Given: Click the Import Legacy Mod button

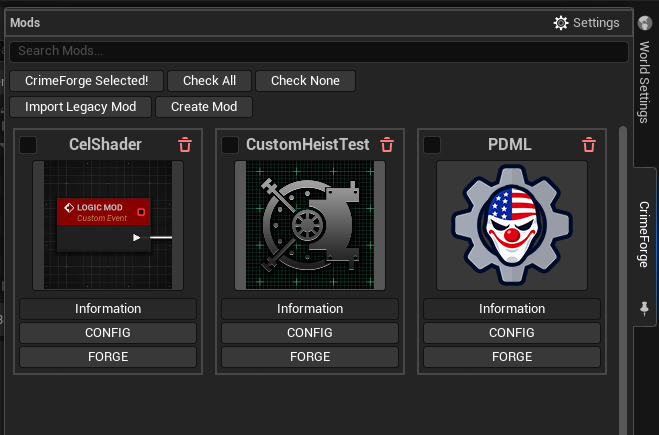Looking at the screenshot, I should 80,107.
